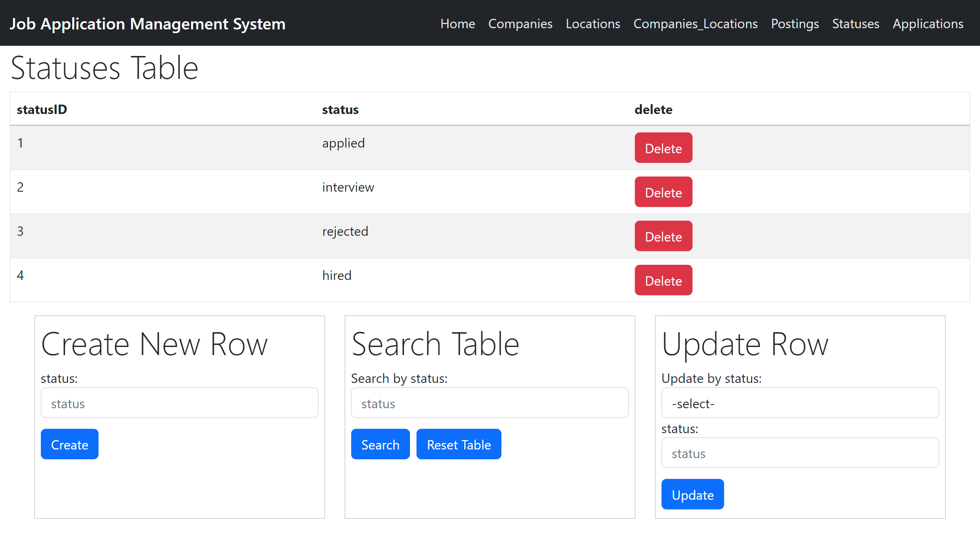This screenshot has width=980, height=559.
Task: Delete the 'hired' status row
Action: click(663, 280)
